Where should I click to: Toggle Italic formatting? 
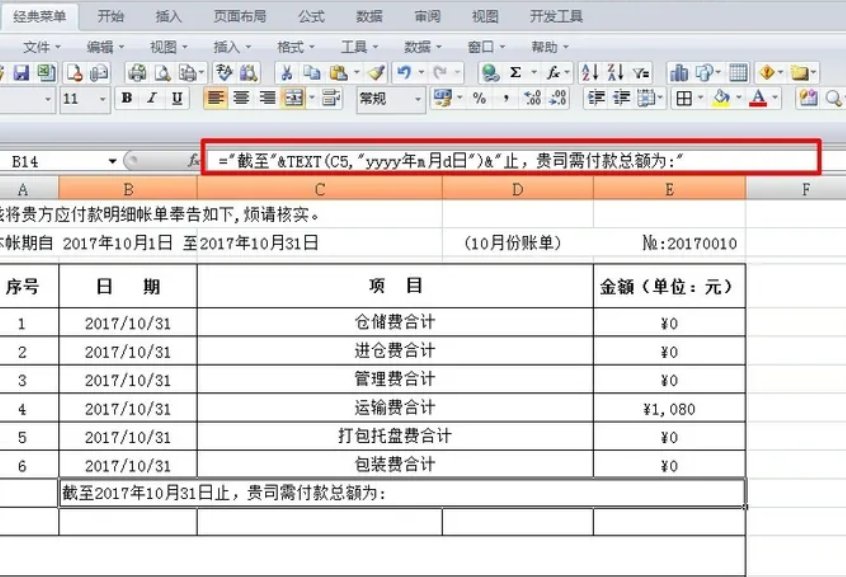point(152,98)
